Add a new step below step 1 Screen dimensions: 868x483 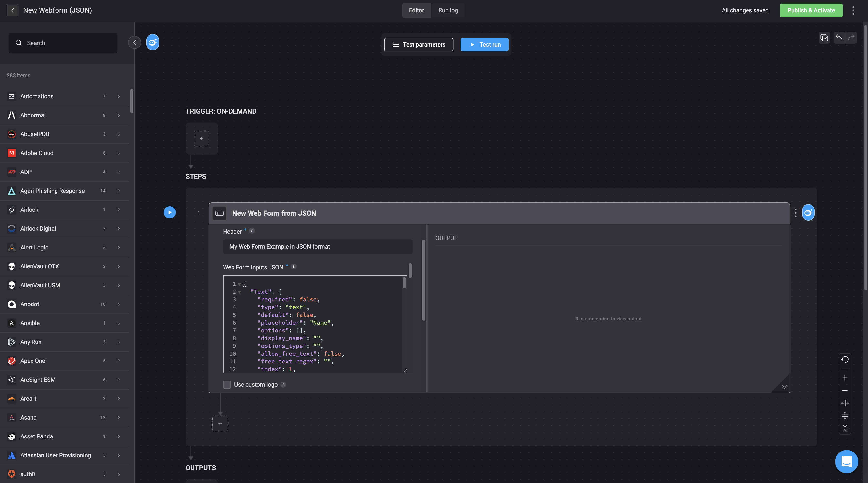tap(220, 424)
